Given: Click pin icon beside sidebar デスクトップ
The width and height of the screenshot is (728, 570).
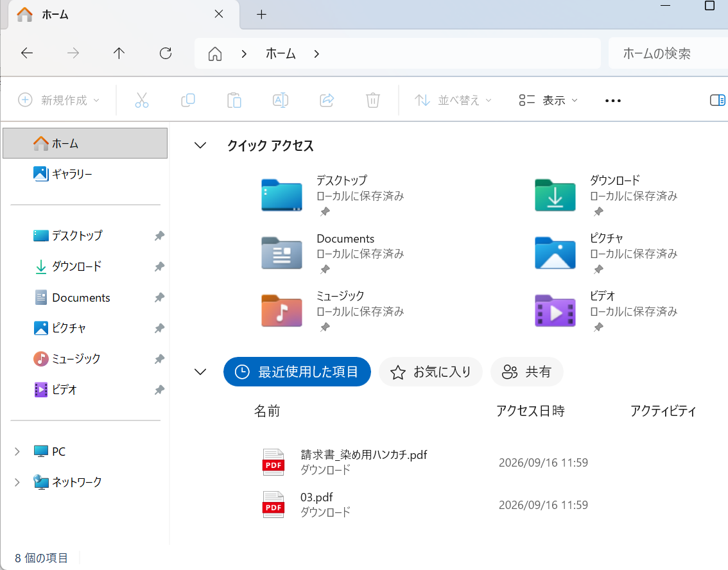Looking at the screenshot, I should point(159,236).
